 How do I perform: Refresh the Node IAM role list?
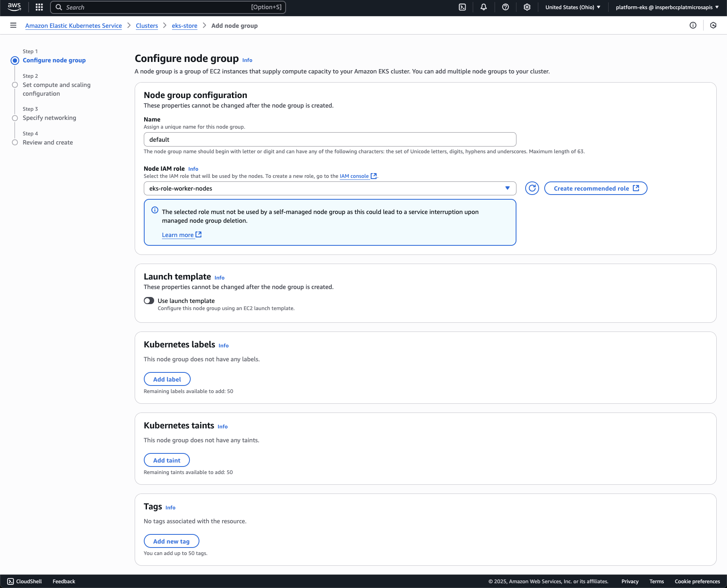[532, 188]
